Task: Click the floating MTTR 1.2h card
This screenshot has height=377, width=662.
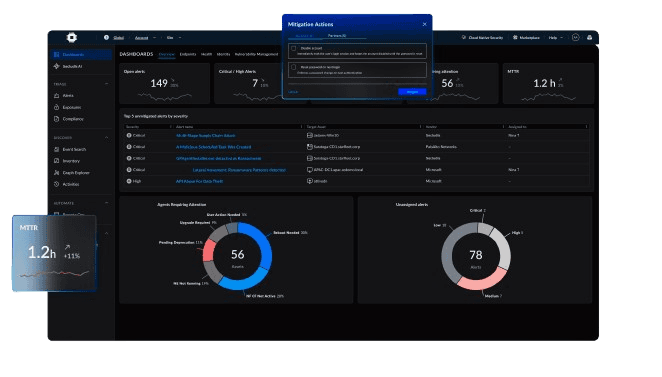Action: pyautogui.click(x=54, y=253)
